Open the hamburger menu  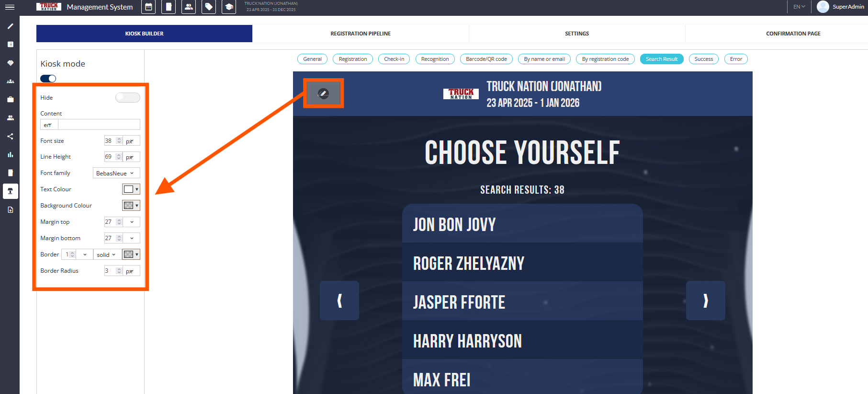coord(10,7)
